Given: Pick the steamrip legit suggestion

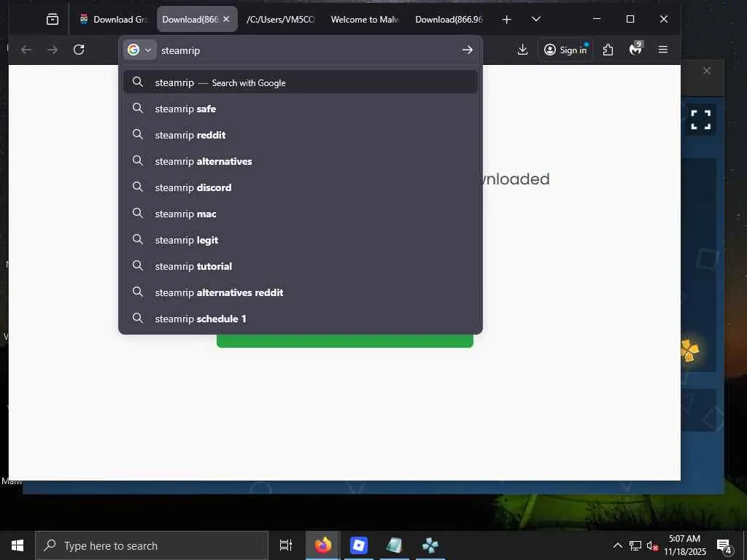Looking at the screenshot, I should (300, 239).
